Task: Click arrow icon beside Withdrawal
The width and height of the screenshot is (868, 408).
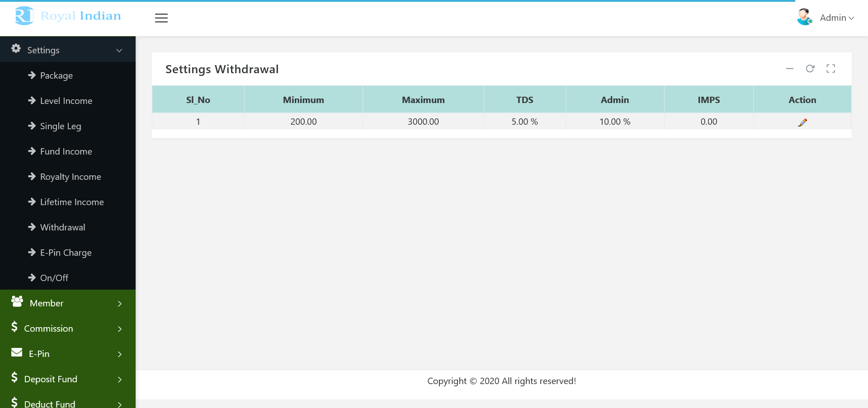Action: [x=32, y=227]
